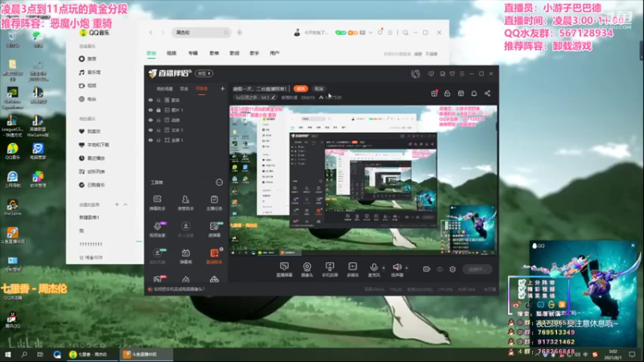Screen dimensions: 644x362
Task: Add 手机投屏 phone cast source
Action: pyautogui.click(x=330, y=269)
